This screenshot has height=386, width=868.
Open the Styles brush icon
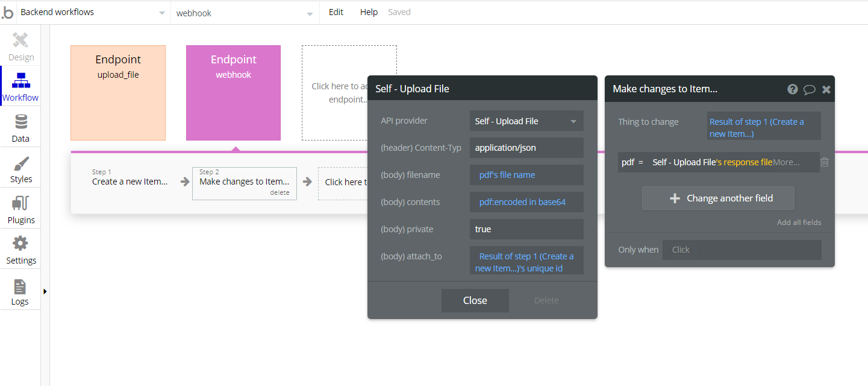point(20,163)
